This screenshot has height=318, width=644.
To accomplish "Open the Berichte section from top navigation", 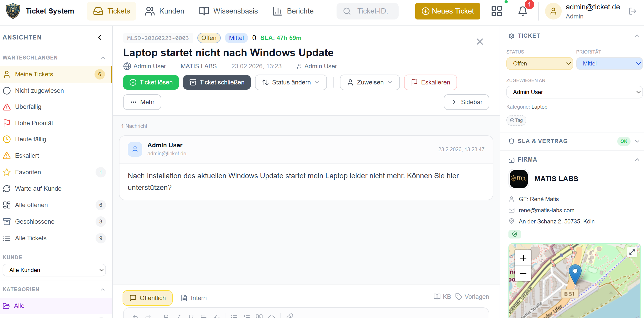I will click(293, 11).
